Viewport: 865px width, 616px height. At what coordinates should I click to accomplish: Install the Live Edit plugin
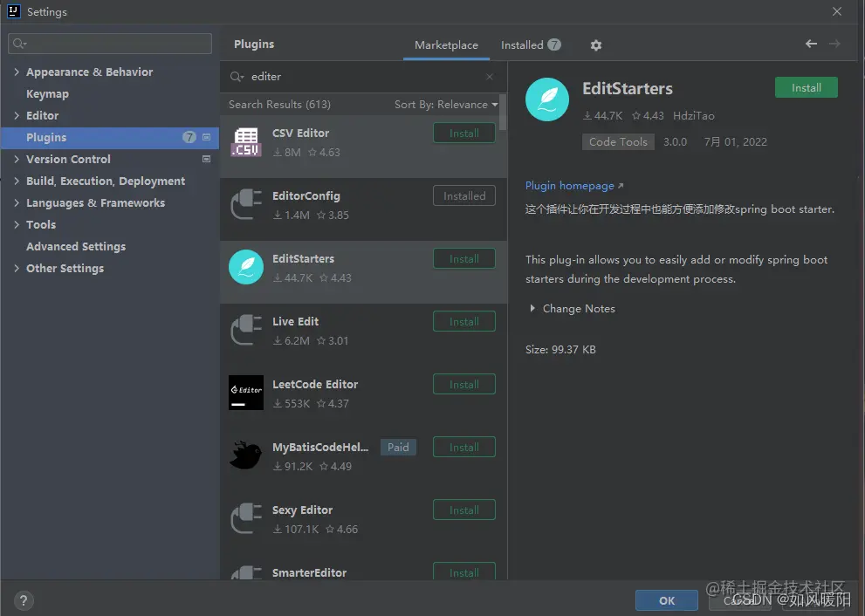tap(464, 321)
